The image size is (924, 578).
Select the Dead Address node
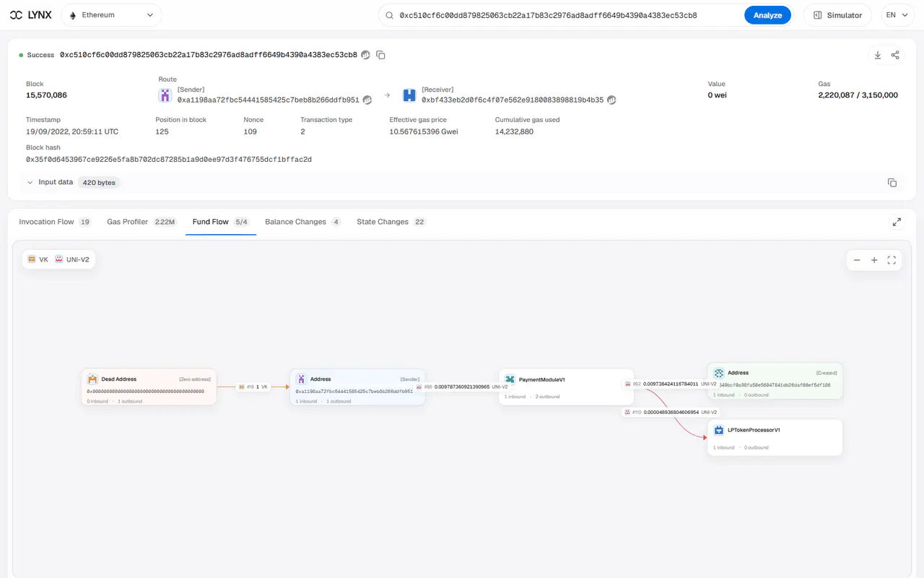coord(149,387)
